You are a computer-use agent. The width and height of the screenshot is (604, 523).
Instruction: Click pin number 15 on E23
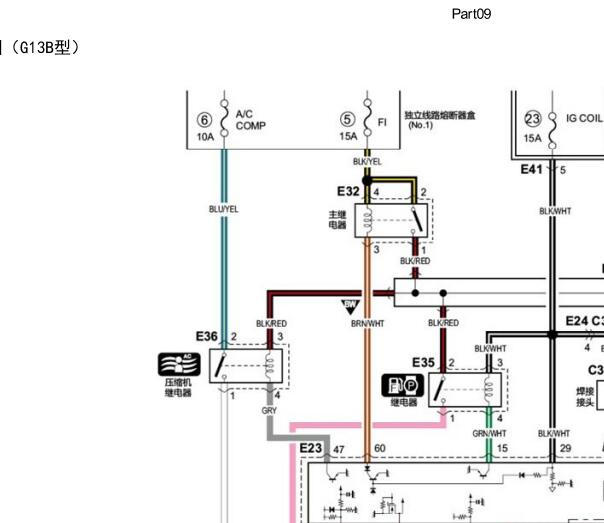(502, 448)
